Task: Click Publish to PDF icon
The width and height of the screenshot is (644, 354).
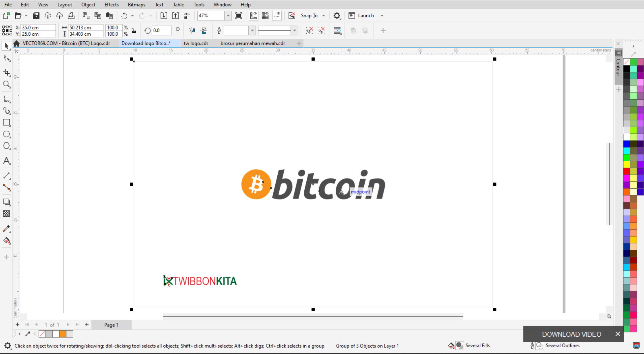Action: coord(187,16)
